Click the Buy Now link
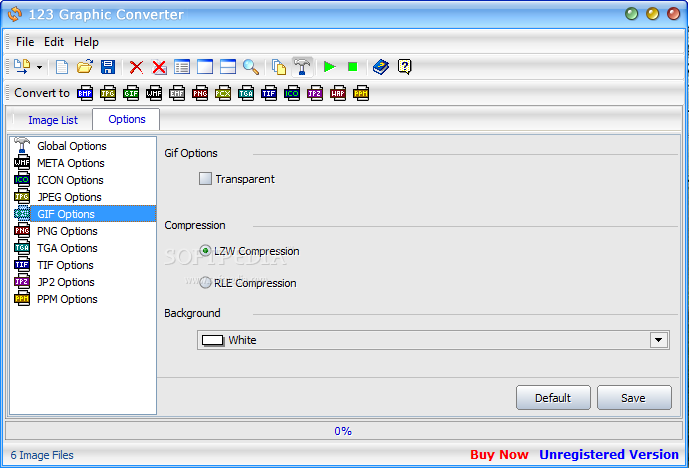The height and width of the screenshot is (468, 689). pos(499,454)
